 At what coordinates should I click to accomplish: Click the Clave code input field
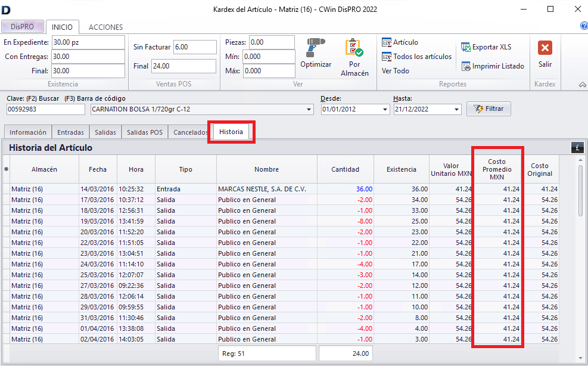tap(45, 110)
